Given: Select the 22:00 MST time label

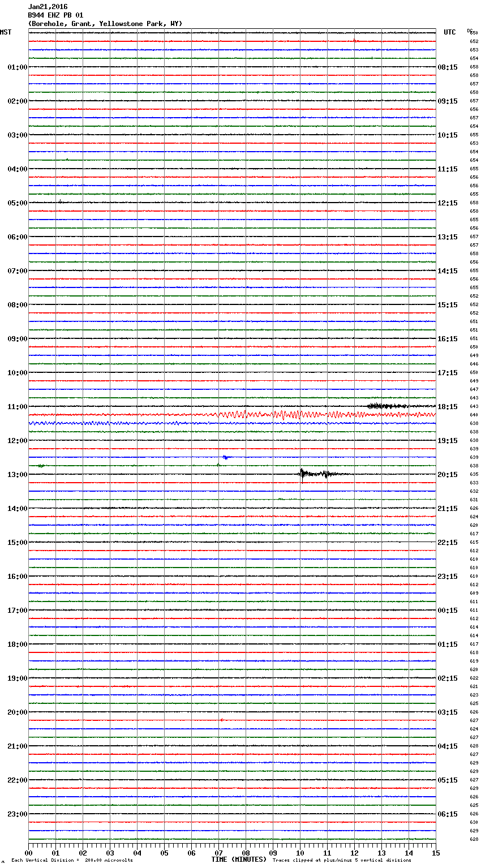Looking at the screenshot, I should coord(18,780).
